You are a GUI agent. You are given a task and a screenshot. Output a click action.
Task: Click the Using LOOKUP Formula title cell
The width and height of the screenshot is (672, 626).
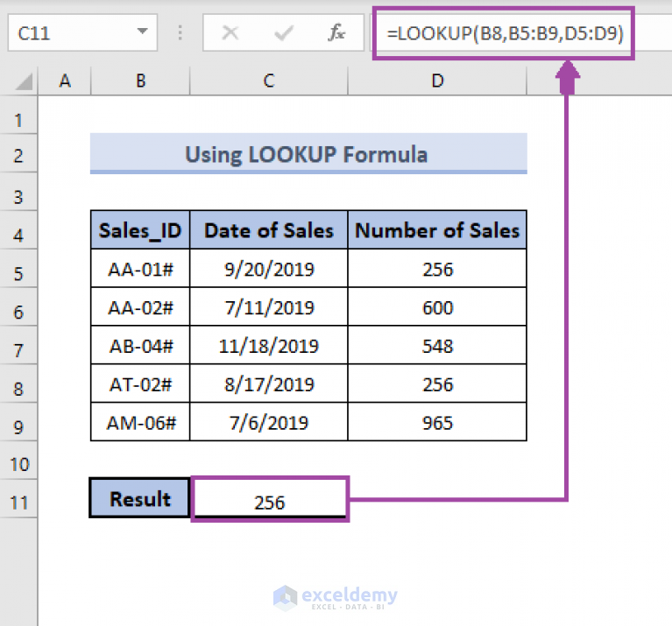[x=308, y=155]
